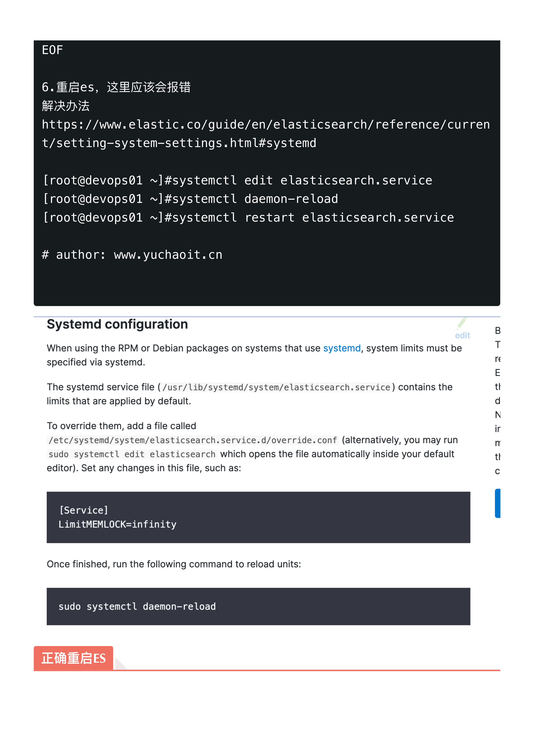Click the "6.重启es" step line
Image resolution: width=534 pixels, height=756 pixels.
pyautogui.click(x=116, y=87)
